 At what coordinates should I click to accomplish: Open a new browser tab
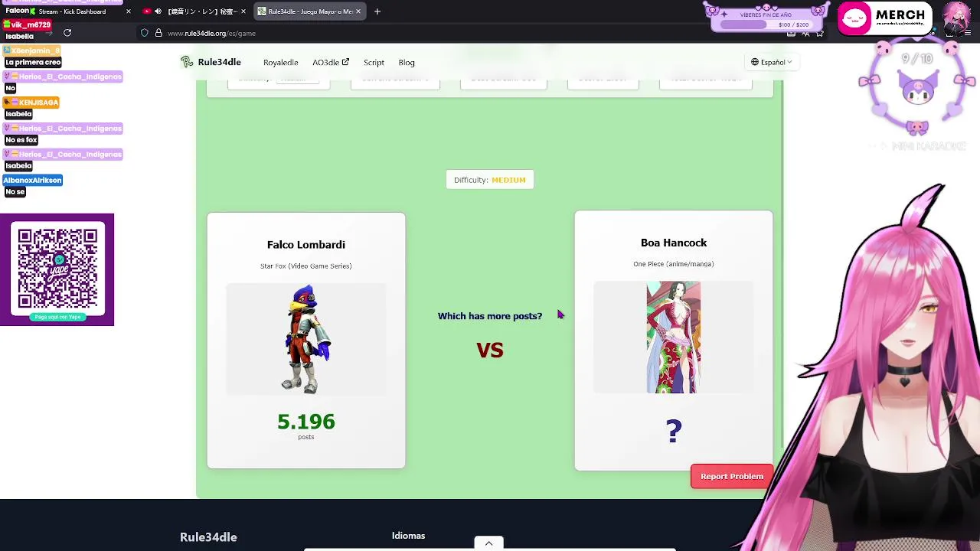pyautogui.click(x=377, y=11)
